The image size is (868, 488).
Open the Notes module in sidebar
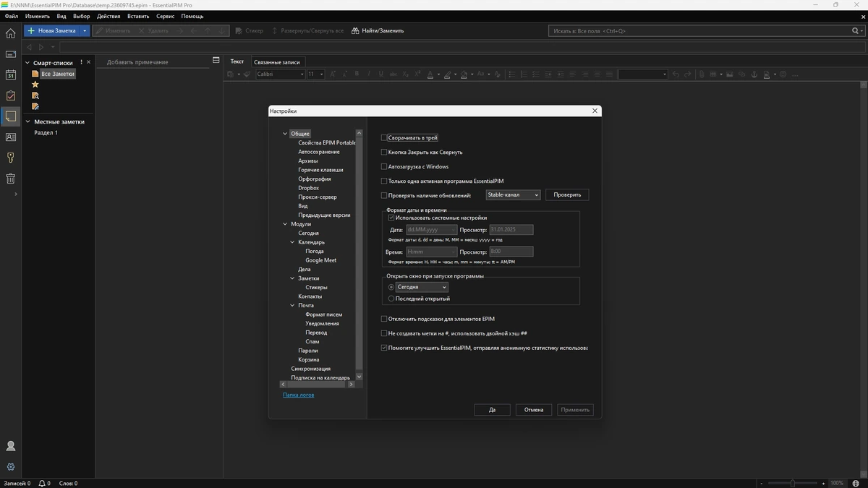click(10, 116)
